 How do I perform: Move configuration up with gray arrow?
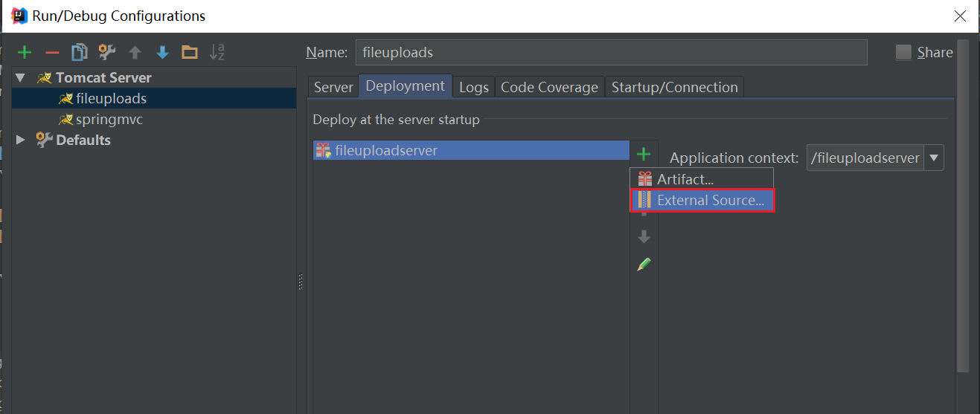tap(135, 53)
